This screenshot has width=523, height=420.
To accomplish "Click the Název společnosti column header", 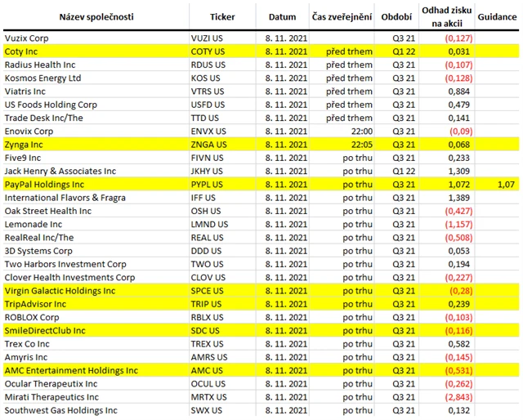I will (x=95, y=16).
